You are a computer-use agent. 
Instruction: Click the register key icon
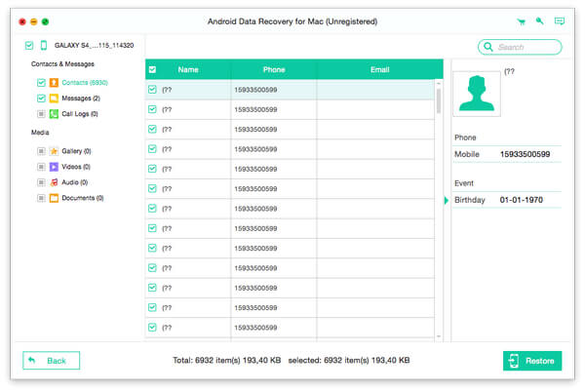click(539, 20)
